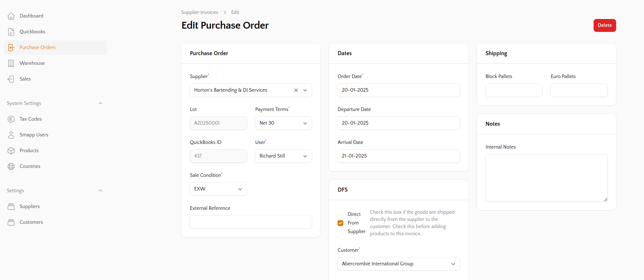Viewport: 644px width, 280px height.
Task: Click the Direct From Supplier label
Action: [357, 223]
